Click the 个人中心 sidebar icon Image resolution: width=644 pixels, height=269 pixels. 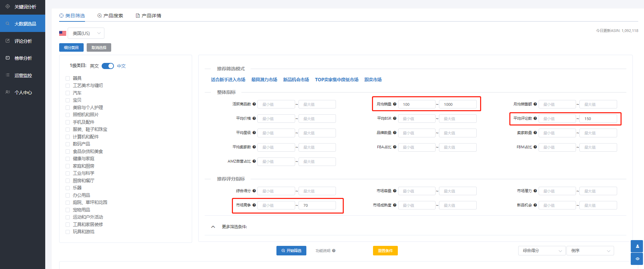tap(7, 92)
